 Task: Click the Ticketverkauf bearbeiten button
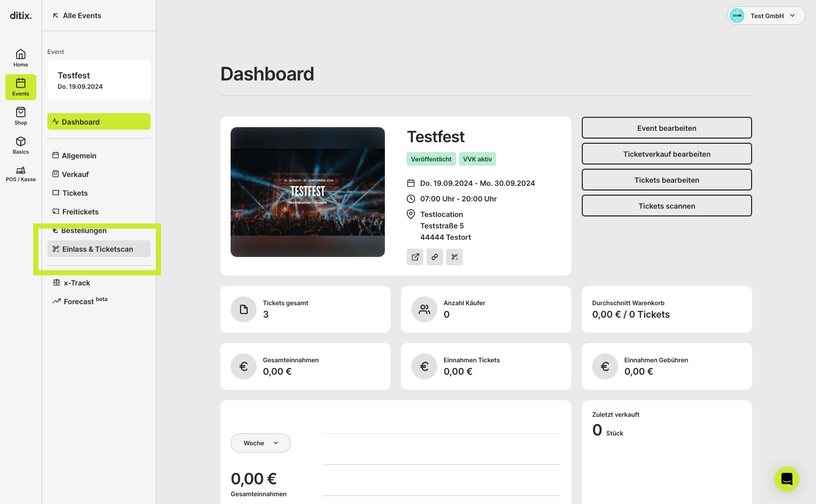coord(667,154)
